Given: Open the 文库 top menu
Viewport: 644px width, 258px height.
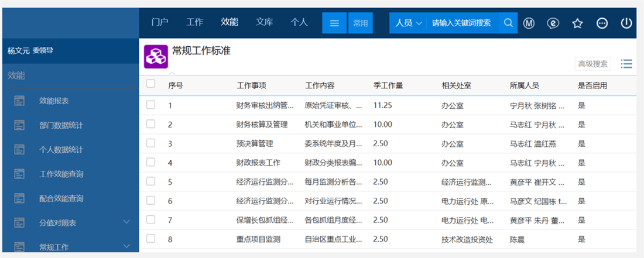Looking at the screenshot, I should (264, 22).
